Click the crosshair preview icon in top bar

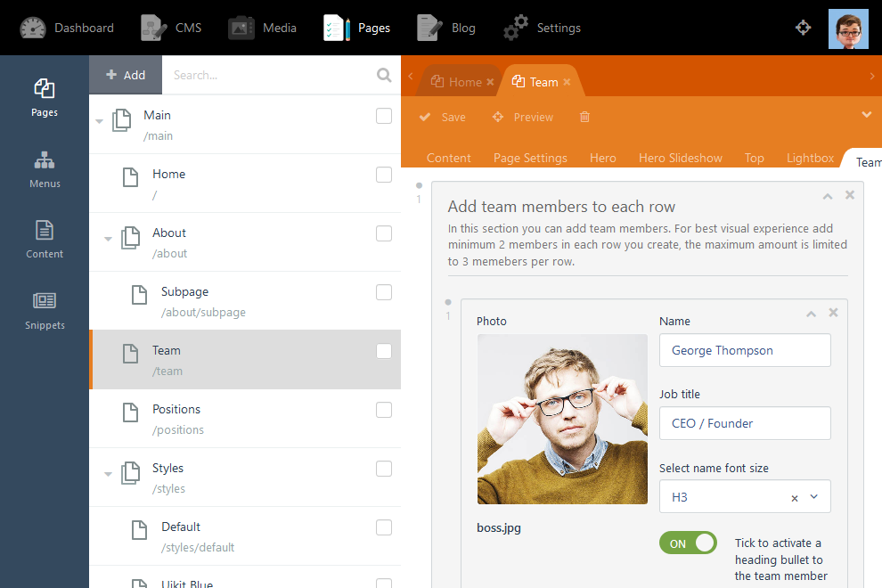pyautogui.click(x=803, y=27)
